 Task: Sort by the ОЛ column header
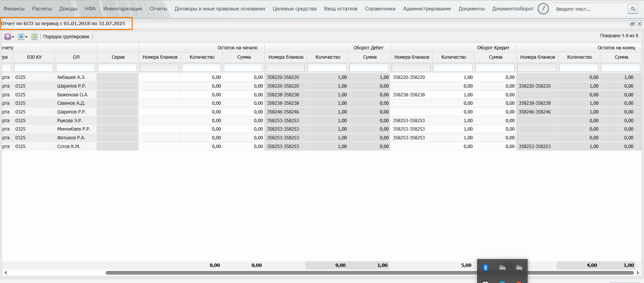(76, 57)
